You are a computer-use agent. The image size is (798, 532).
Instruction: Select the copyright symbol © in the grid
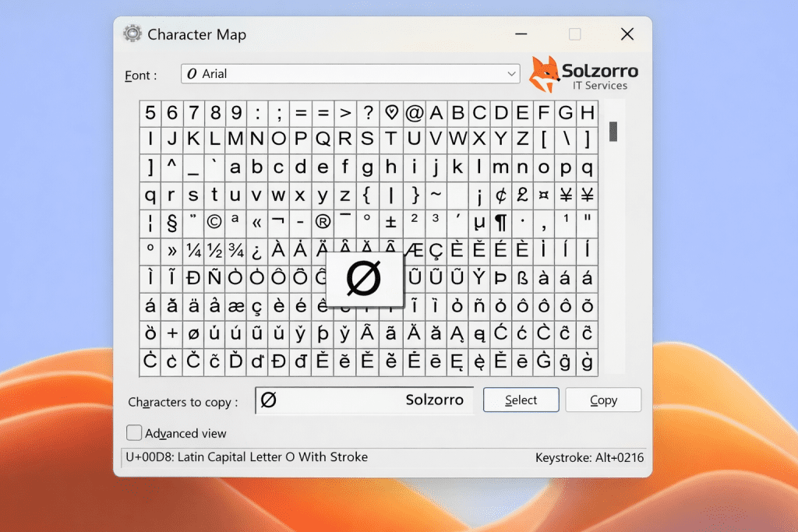[214, 223]
